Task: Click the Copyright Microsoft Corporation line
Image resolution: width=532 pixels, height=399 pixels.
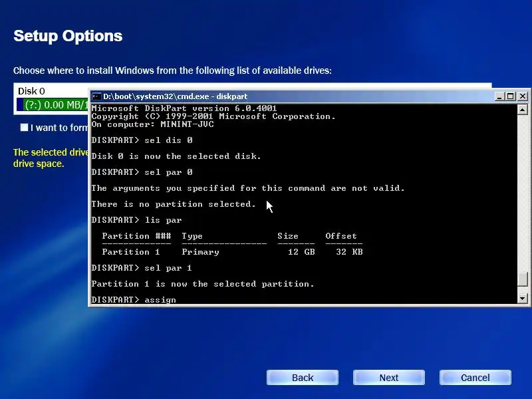Action: point(213,116)
